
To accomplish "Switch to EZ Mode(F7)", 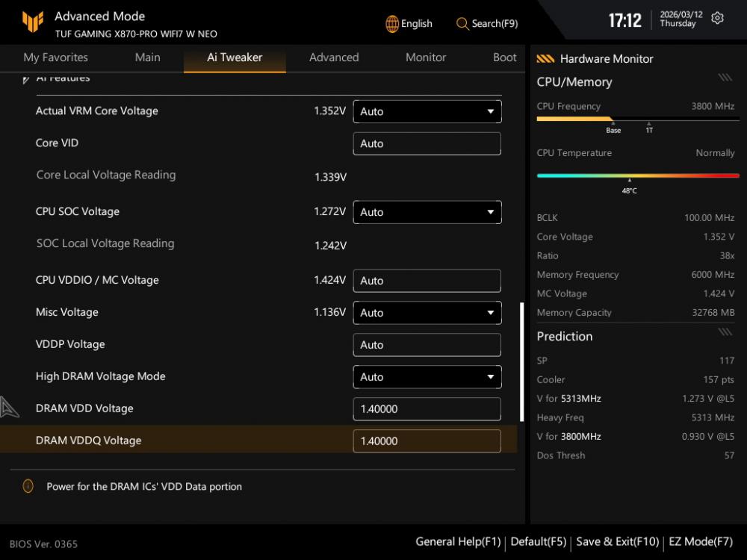I will (701, 542).
